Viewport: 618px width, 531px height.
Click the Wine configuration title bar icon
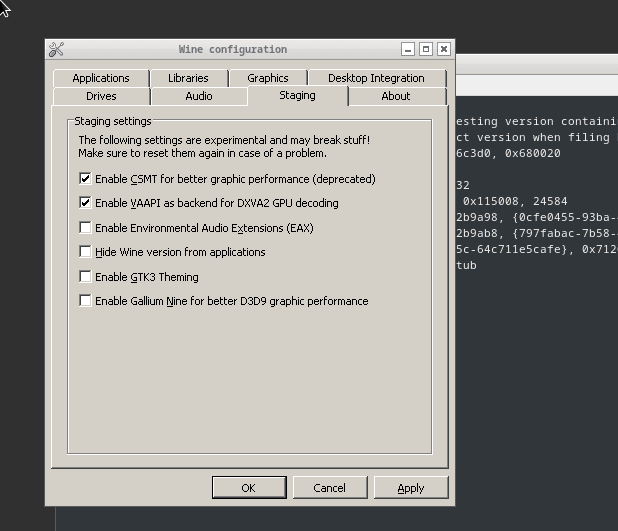(x=56, y=49)
